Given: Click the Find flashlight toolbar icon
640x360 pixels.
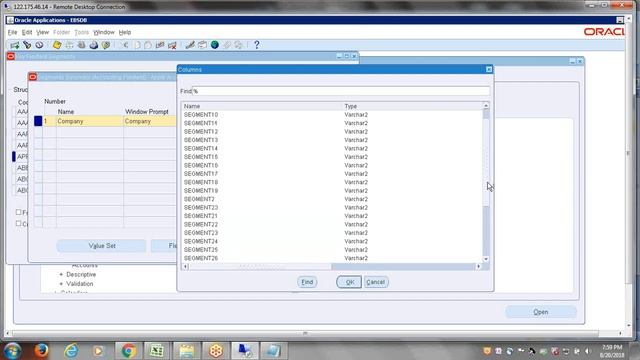Looking at the screenshot, I should pyautogui.click(x=27, y=45).
